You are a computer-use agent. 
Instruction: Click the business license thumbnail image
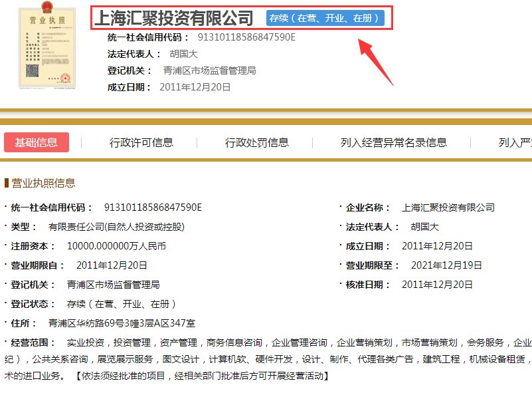pyautogui.click(x=46, y=47)
